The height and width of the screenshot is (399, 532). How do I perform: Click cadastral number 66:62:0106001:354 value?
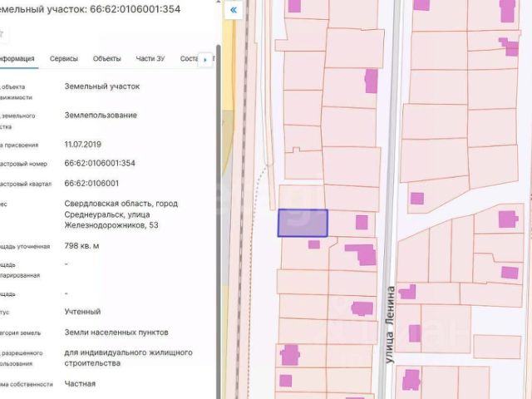[100, 163]
